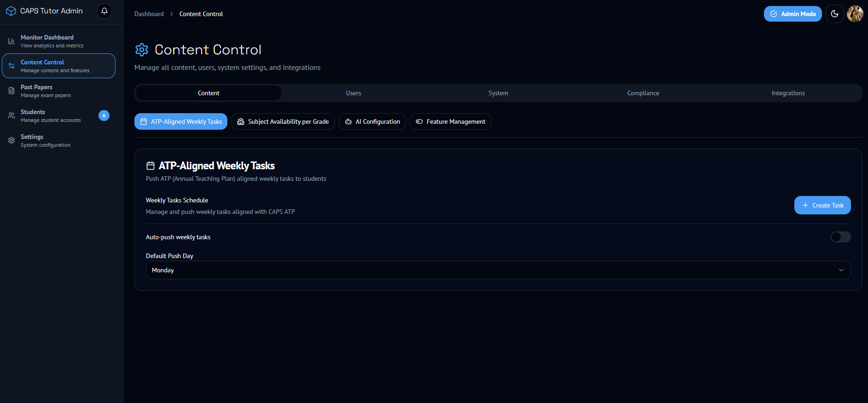Viewport: 868px width, 403px height.
Task: Click the Past Papers document icon
Action: coord(12,91)
